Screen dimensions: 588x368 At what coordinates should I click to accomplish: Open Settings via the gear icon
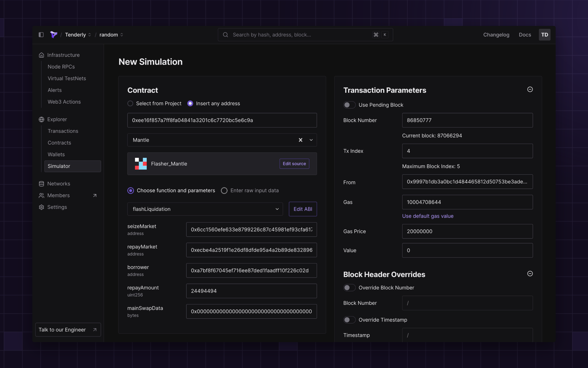pyautogui.click(x=41, y=207)
